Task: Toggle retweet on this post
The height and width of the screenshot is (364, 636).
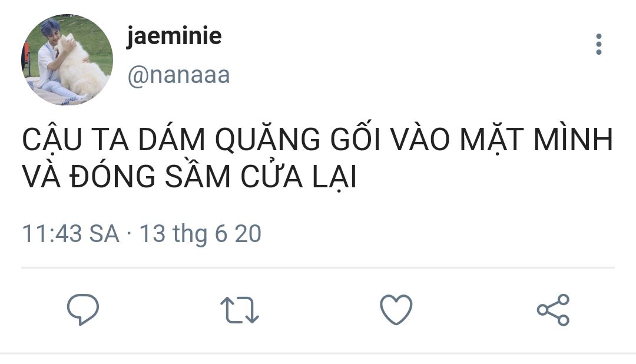Action: [x=239, y=310]
